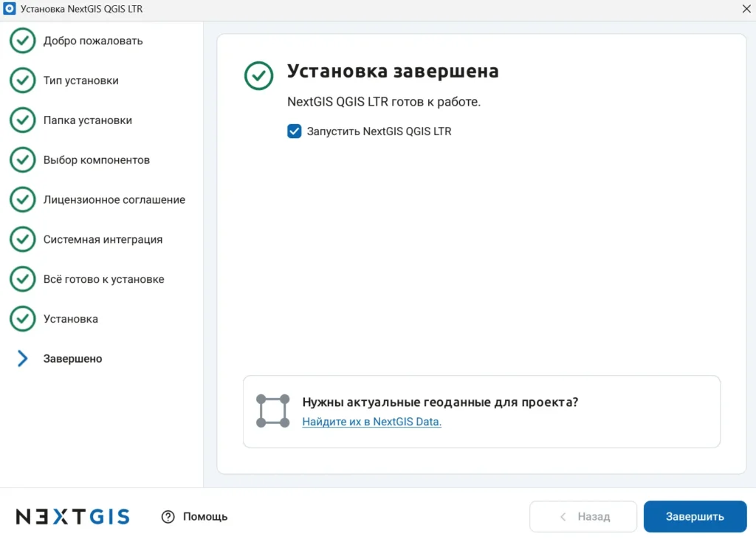756x542 pixels.
Task: Click the square geodata icon in the promo card
Action: [273, 411]
